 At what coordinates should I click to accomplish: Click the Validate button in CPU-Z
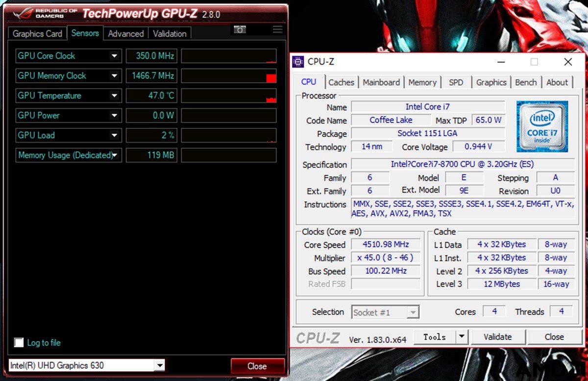click(498, 337)
